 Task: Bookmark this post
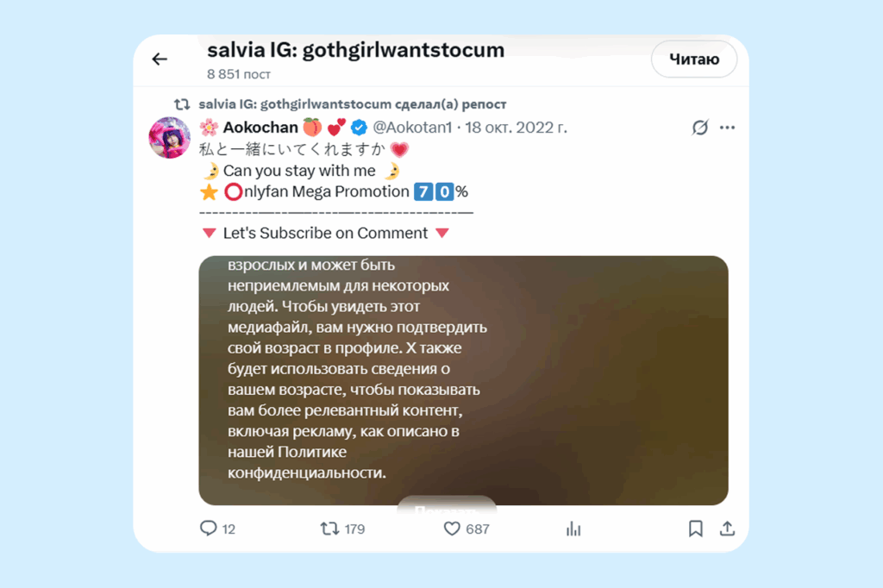tap(696, 529)
